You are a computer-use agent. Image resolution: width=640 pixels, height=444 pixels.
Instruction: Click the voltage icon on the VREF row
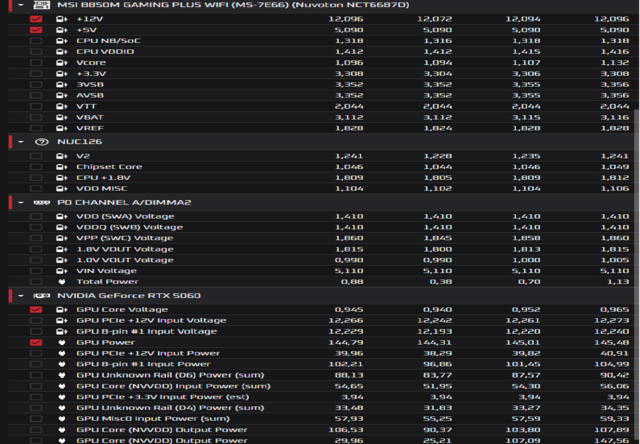[62, 128]
